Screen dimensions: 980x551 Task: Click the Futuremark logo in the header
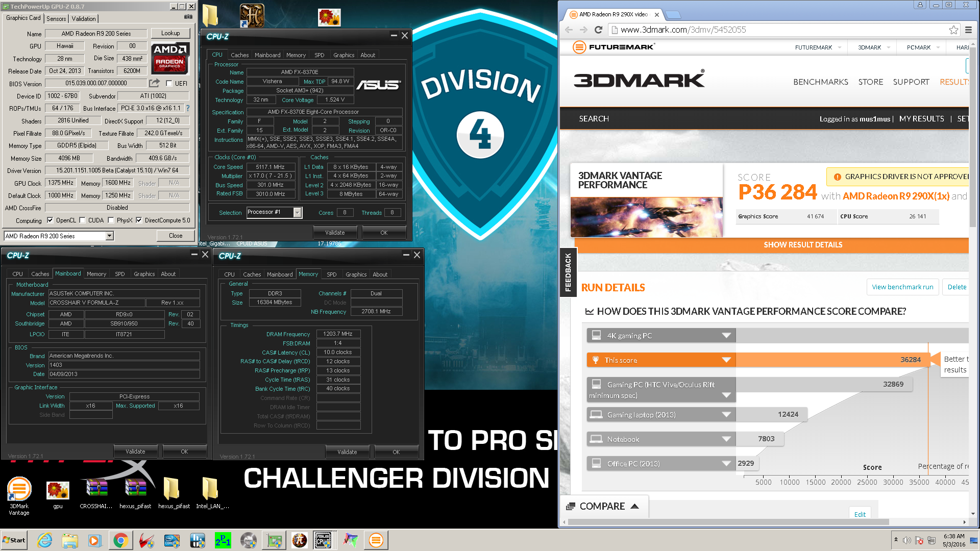pos(614,47)
